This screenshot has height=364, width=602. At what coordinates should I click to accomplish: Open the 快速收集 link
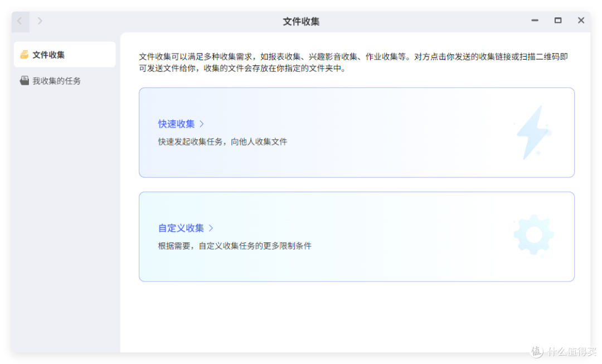tap(177, 124)
